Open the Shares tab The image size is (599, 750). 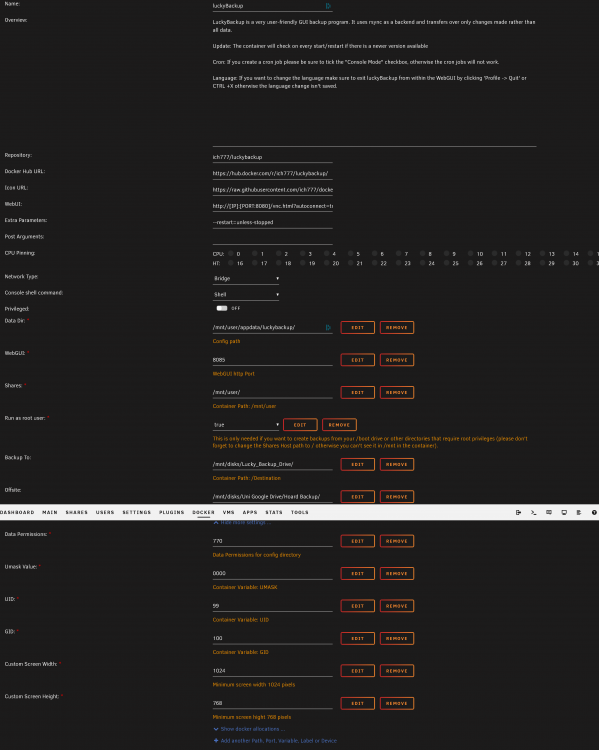(x=77, y=512)
